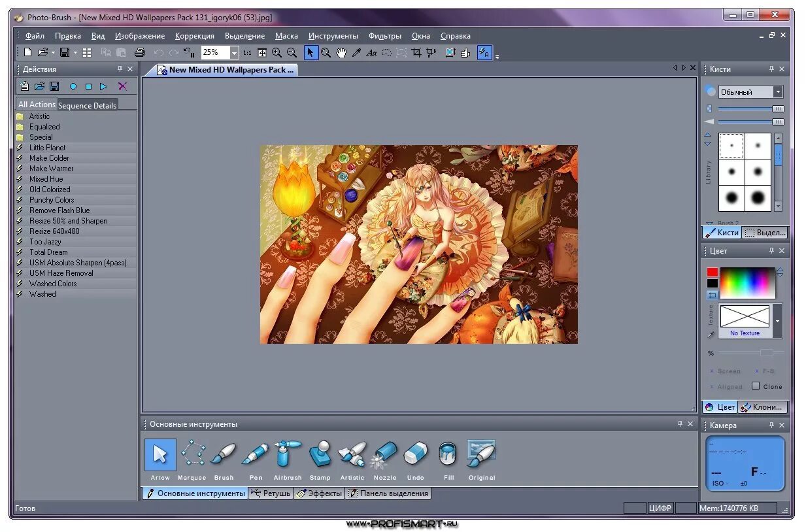Click the Record action circle icon
806x532 pixels.
pyautogui.click(x=73, y=86)
